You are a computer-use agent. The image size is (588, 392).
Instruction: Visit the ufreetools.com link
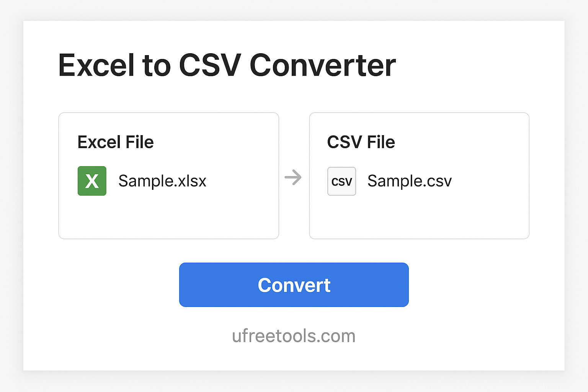pyautogui.click(x=294, y=335)
